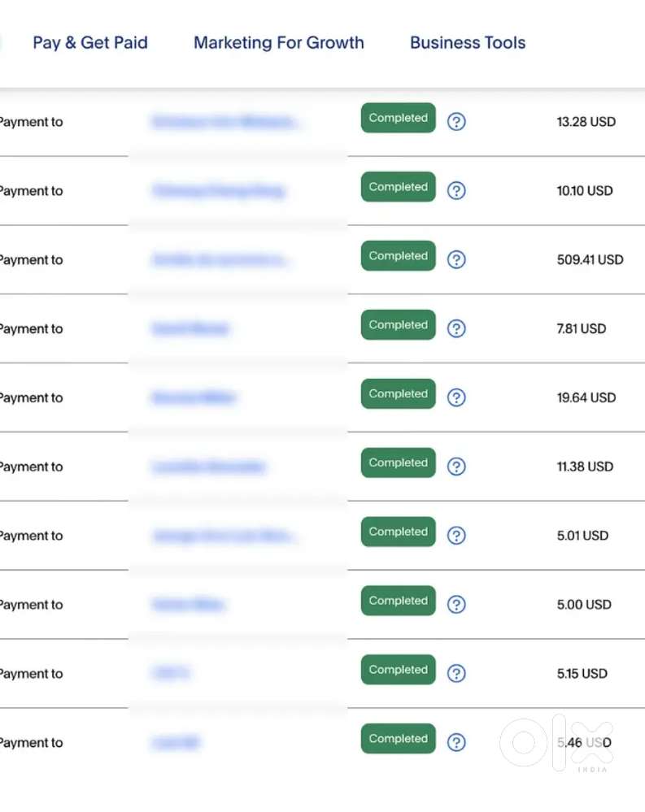Click Completed badge in 5.15 USD row

click(399, 670)
